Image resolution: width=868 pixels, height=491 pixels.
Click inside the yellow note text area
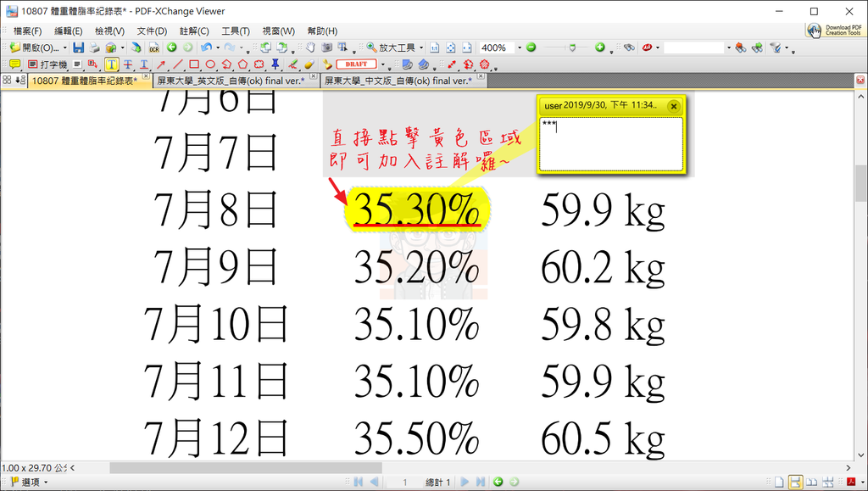coord(611,144)
